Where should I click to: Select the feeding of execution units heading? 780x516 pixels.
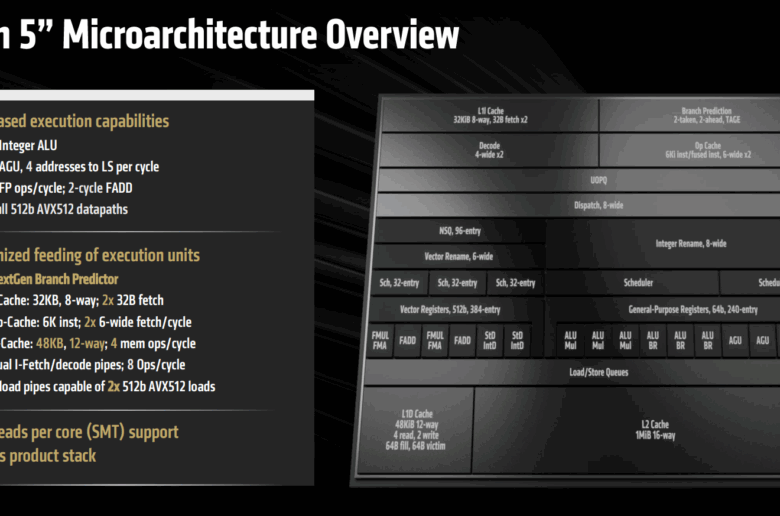point(100,255)
